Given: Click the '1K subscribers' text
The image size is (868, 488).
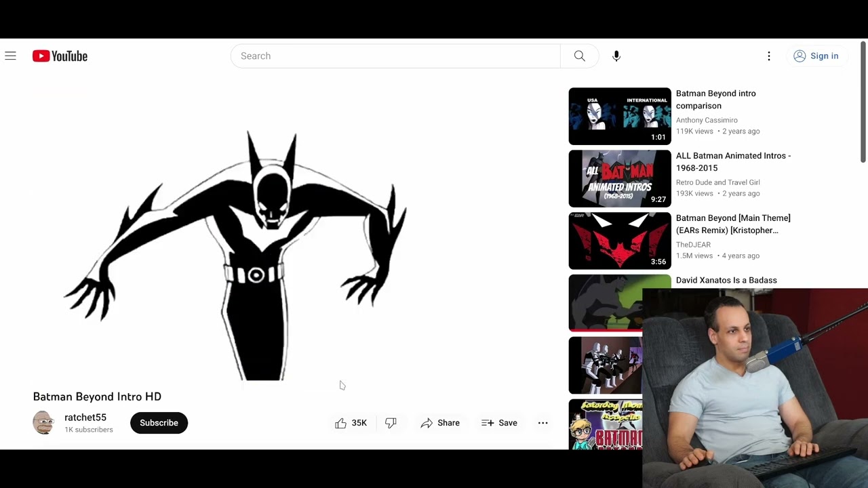Looking at the screenshot, I should click(x=89, y=430).
